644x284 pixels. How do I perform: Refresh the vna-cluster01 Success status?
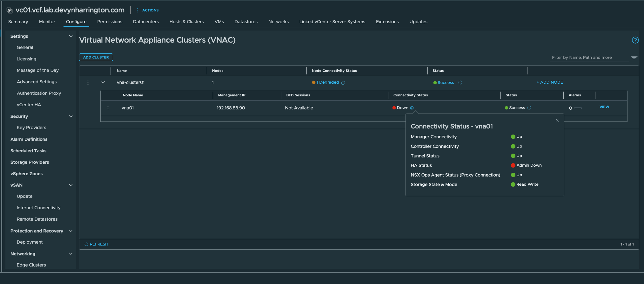460,83
